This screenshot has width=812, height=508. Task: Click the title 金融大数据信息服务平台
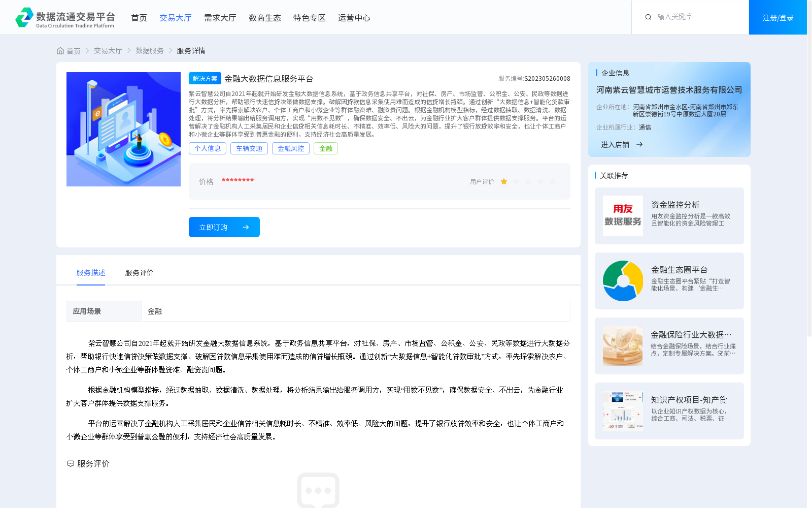click(x=269, y=79)
